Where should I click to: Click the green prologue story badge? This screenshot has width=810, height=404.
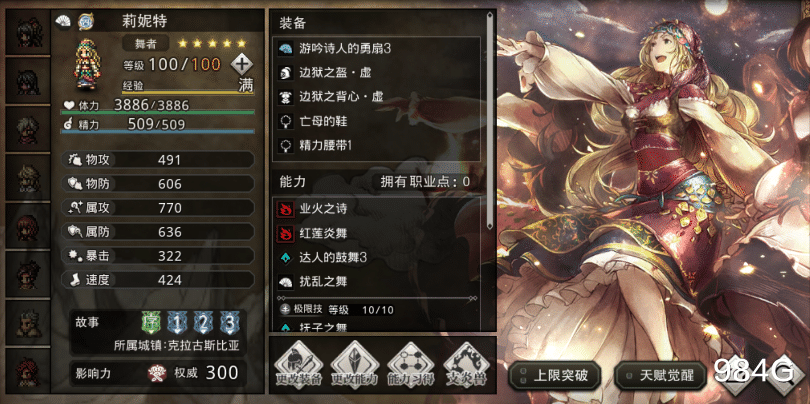(x=150, y=323)
